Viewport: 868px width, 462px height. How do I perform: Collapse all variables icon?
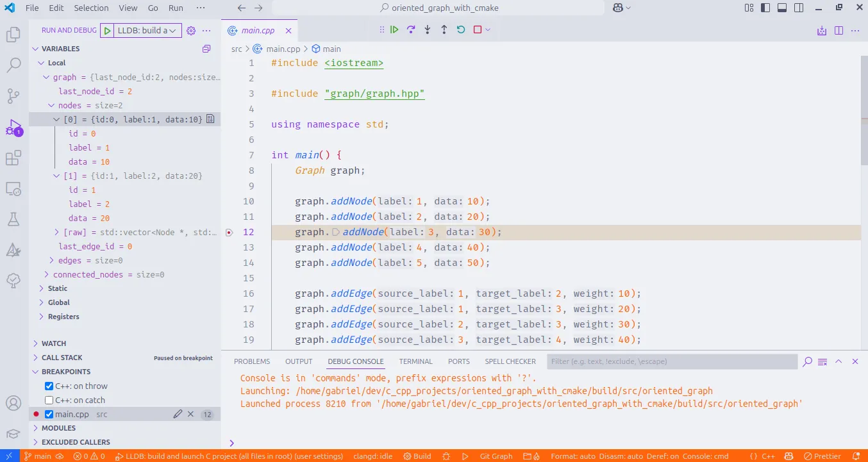click(206, 49)
